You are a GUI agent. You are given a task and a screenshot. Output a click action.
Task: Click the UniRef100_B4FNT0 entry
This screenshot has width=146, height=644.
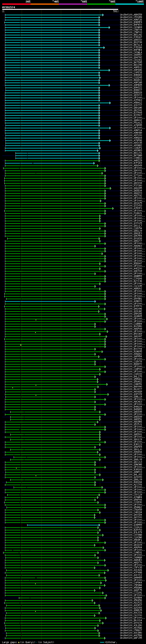131,25
